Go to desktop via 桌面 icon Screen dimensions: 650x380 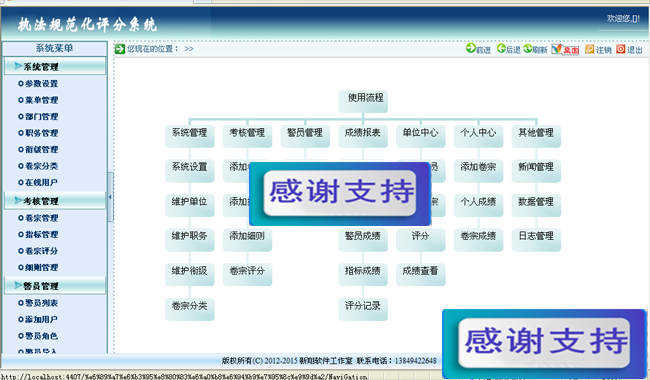(x=557, y=49)
